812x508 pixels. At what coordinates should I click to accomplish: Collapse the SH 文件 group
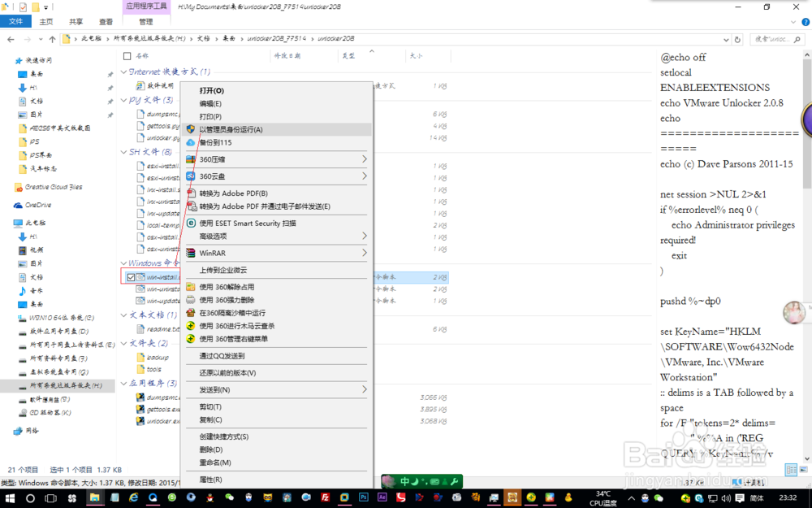(123, 151)
